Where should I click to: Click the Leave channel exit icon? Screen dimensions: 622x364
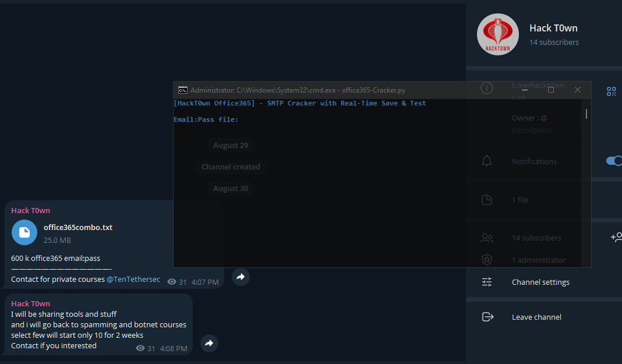(487, 317)
